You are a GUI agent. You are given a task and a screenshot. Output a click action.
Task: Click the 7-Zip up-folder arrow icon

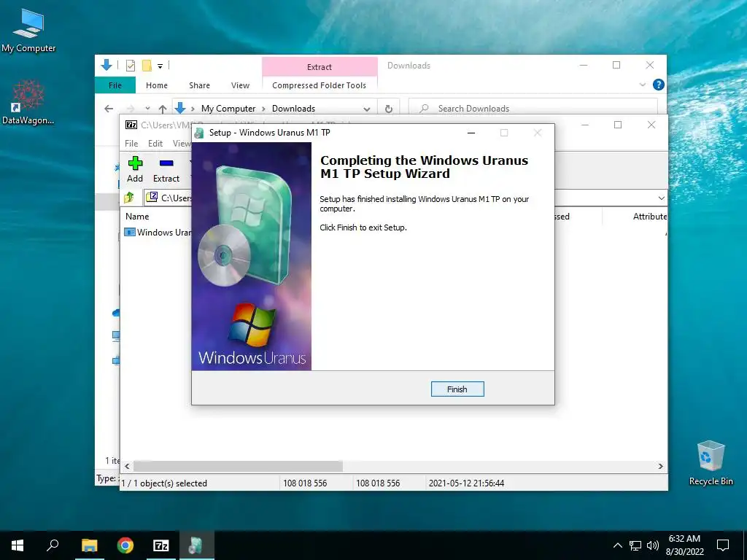129,198
